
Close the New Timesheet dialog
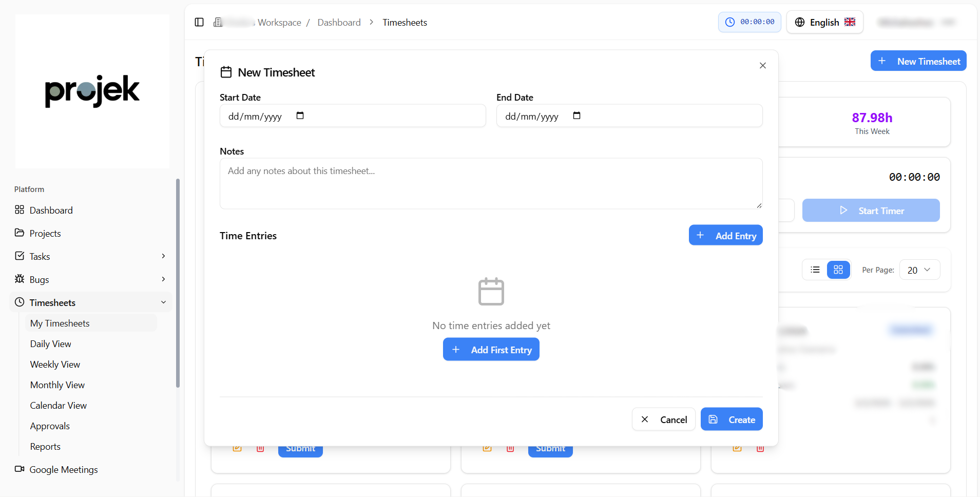(x=762, y=65)
